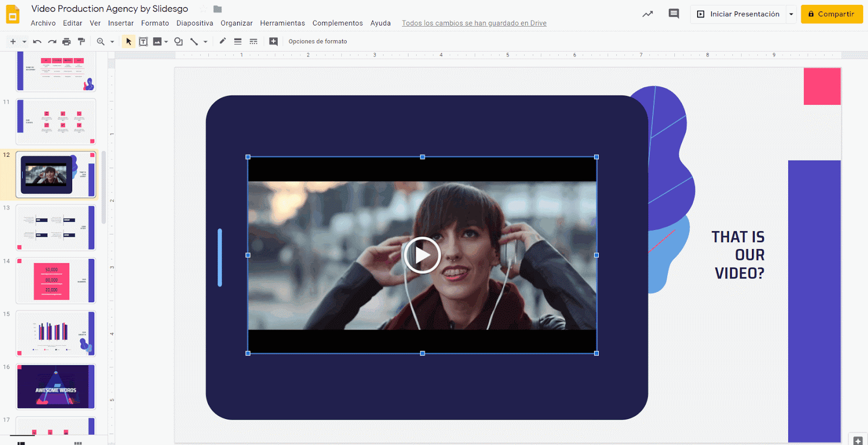The height and width of the screenshot is (445, 868).
Task: Expand the presentation mode dropdown arrow
Action: [792, 14]
